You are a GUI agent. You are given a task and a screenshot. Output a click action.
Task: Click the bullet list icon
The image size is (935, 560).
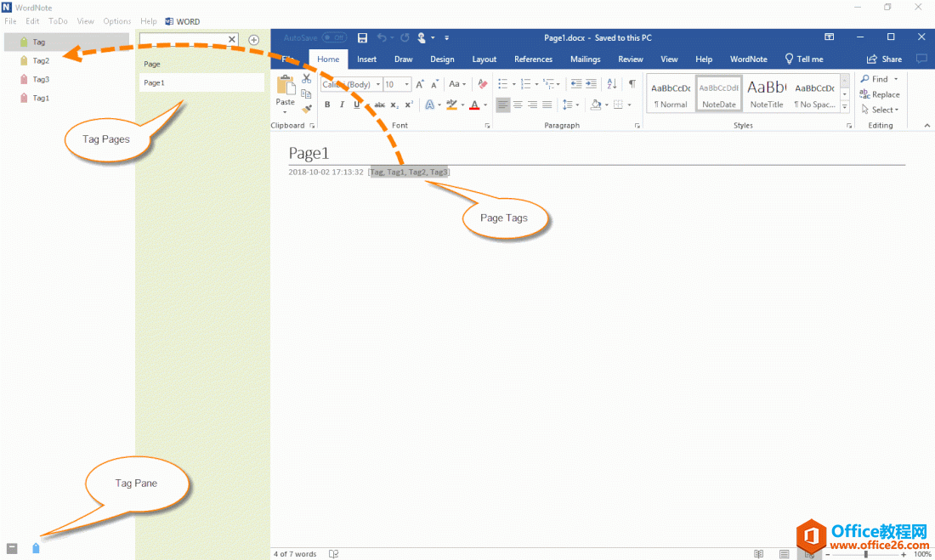[x=502, y=84]
